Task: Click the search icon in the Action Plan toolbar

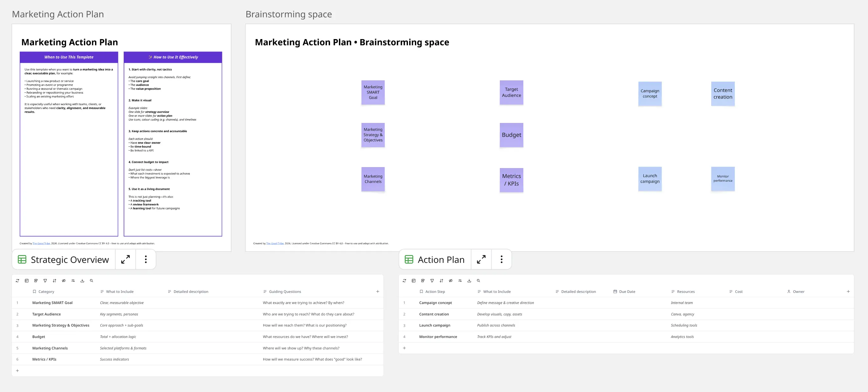Action: click(x=478, y=280)
